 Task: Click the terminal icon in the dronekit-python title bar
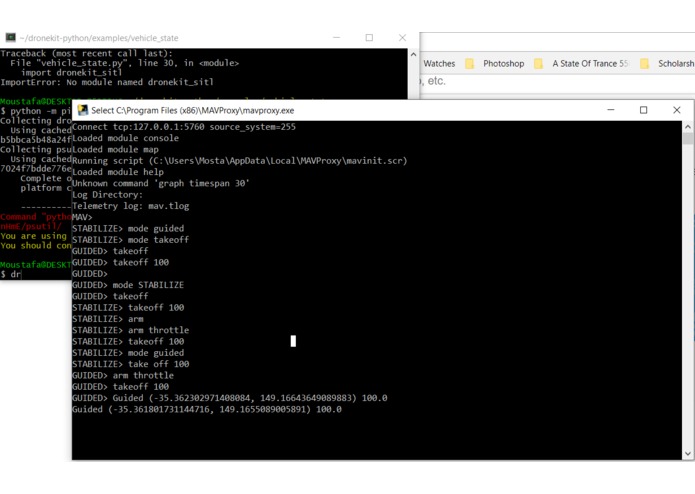10,37
